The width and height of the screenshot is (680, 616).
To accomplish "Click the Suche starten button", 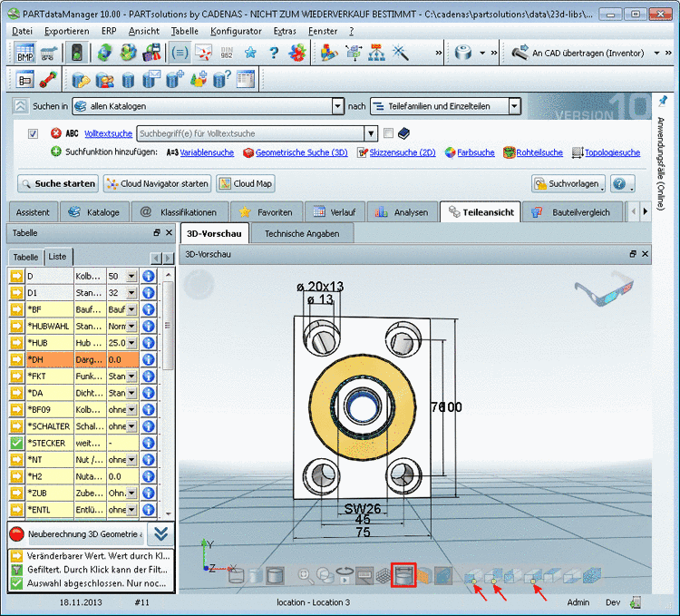I will [58, 183].
